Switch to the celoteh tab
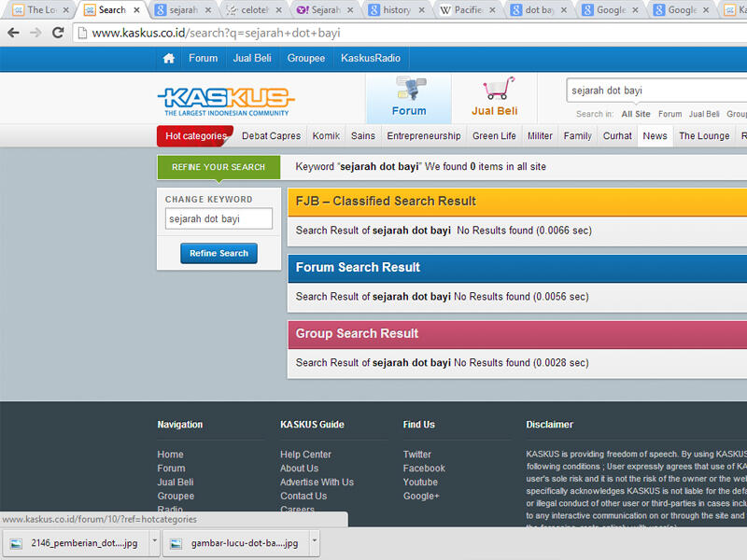This screenshot has height=560, width=747. (x=254, y=10)
